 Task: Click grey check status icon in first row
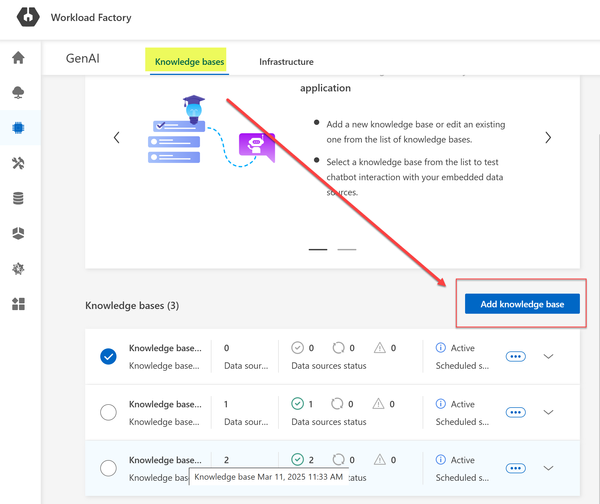pyautogui.click(x=297, y=348)
